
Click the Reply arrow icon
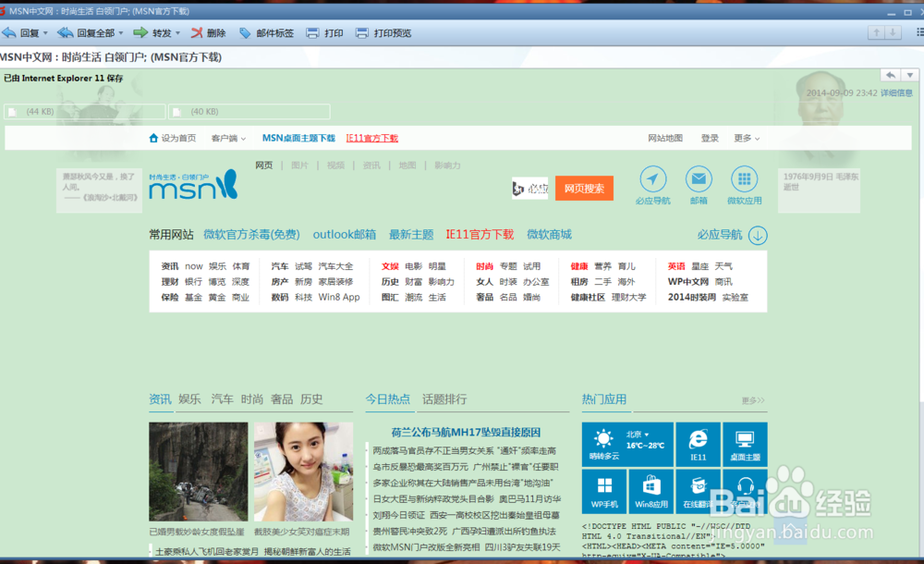[9, 33]
